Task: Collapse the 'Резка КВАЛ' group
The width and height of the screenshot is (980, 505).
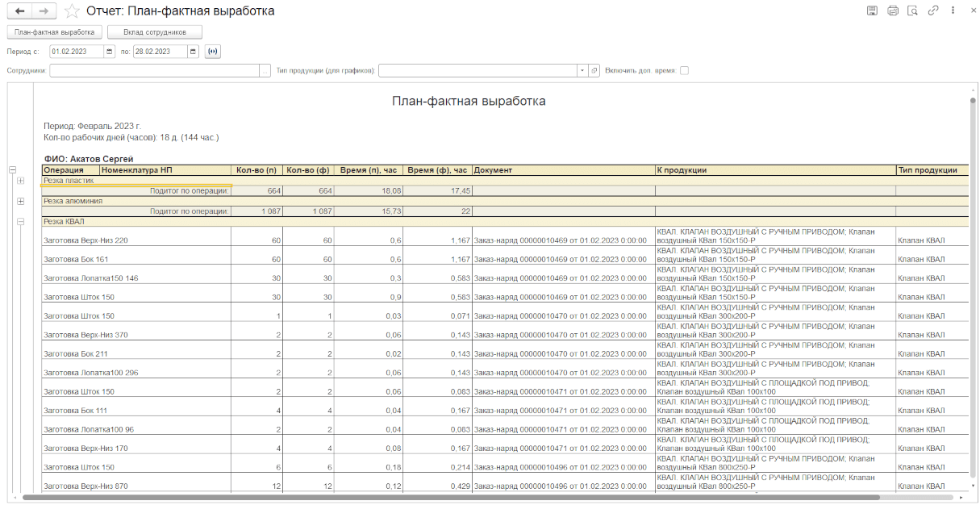Action: click(20, 221)
